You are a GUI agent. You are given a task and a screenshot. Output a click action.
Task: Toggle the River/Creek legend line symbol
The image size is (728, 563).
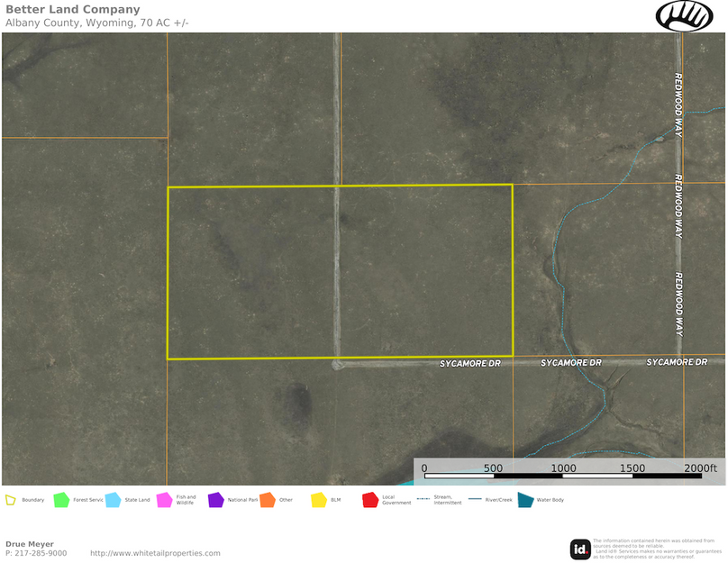click(x=475, y=496)
